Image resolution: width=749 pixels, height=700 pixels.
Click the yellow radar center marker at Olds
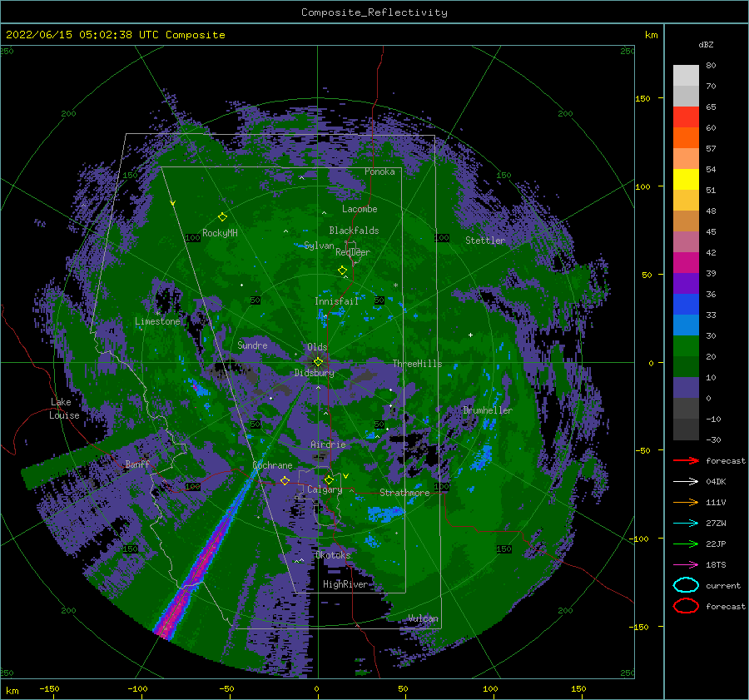[x=318, y=362]
